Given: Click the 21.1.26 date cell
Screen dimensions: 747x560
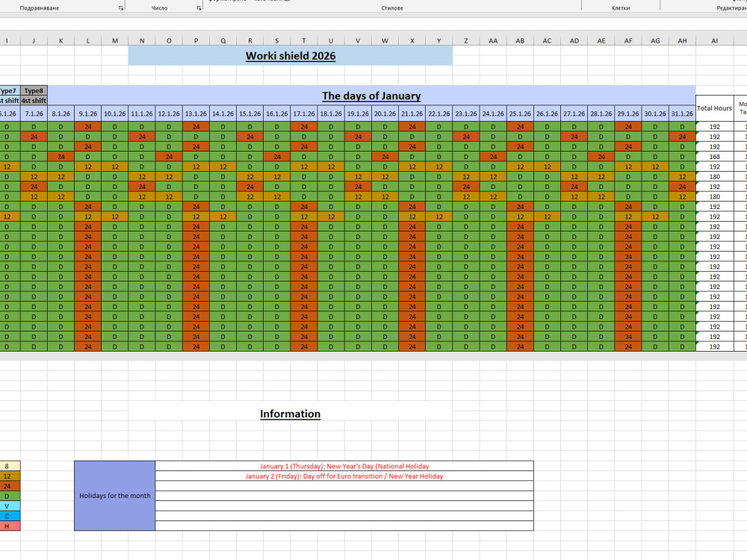Looking at the screenshot, I should point(412,113).
